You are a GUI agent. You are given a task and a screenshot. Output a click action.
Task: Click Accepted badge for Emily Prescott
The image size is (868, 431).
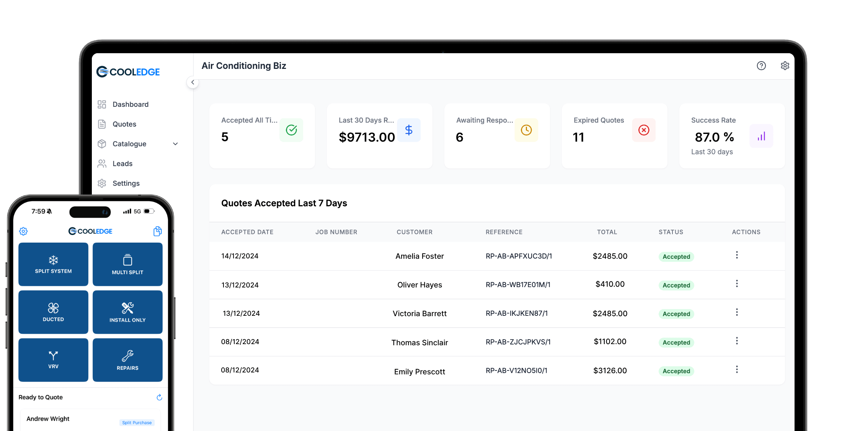tap(676, 371)
